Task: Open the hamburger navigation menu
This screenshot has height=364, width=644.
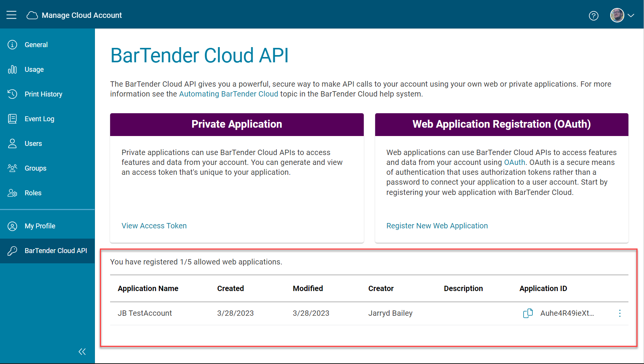Action: pos(11,15)
